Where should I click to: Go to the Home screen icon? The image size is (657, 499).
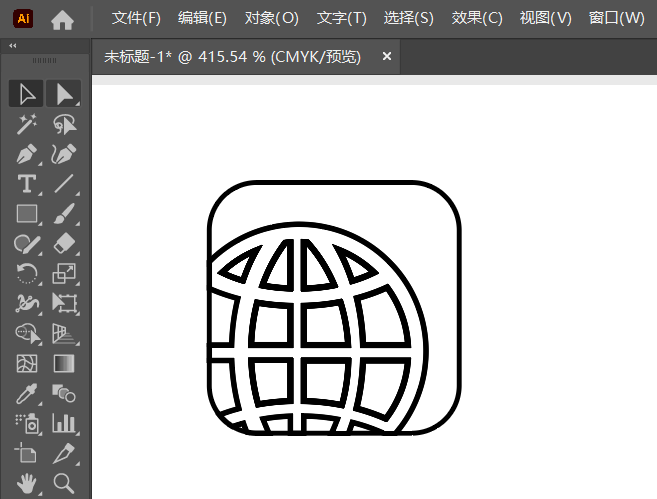[x=62, y=19]
